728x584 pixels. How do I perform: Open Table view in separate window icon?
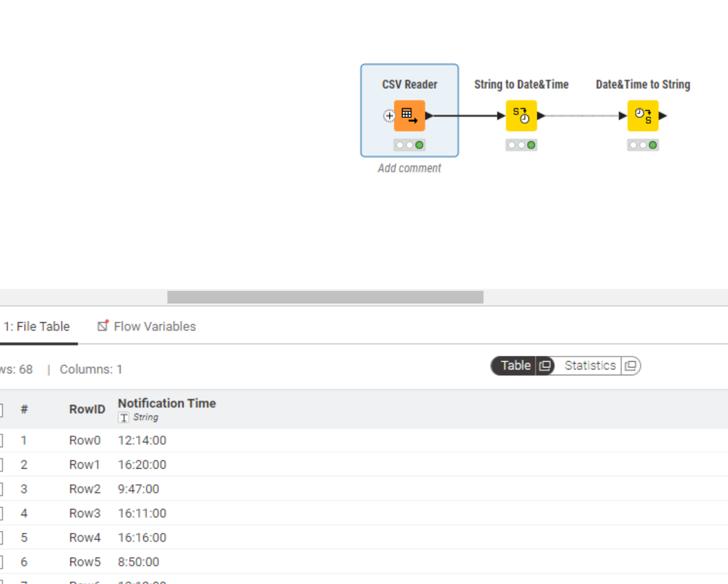545,366
